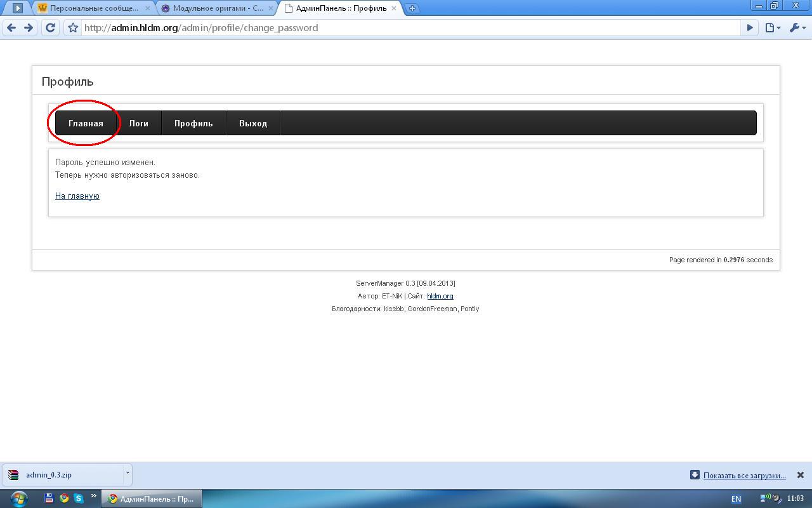Expand the quick launch overflow chevron
This screenshot has height=508, width=812.
94,496
